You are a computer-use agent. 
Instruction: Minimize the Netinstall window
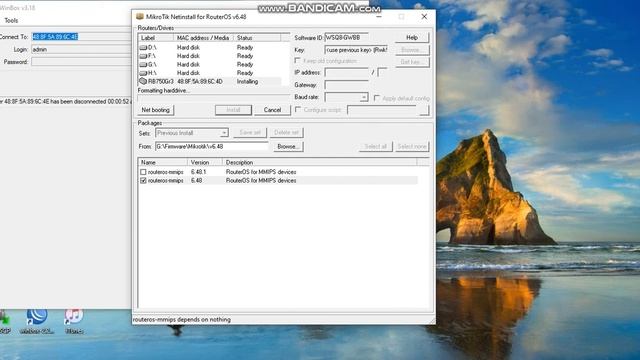click(x=378, y=17)
